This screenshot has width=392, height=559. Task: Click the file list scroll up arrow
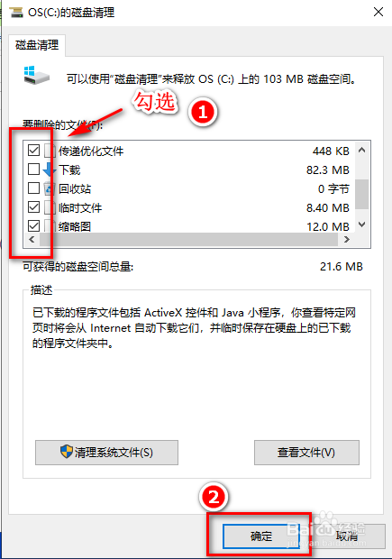[x=361, y=150]
